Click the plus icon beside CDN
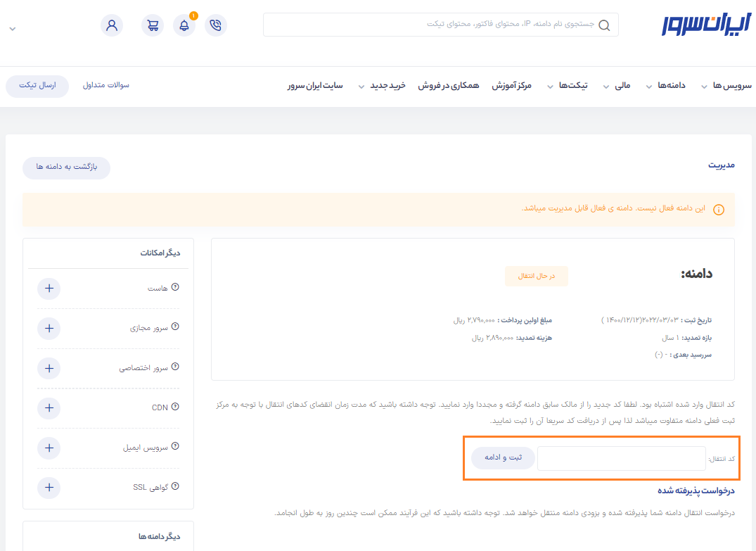Screen dimensions: 756x551 [49, 407]
